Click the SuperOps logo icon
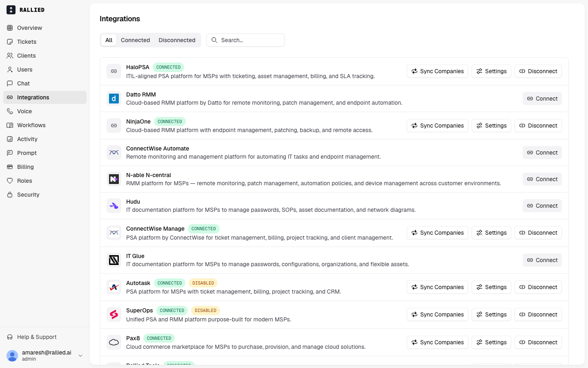This screenshot has height=368, width=588. click(114, 314)
